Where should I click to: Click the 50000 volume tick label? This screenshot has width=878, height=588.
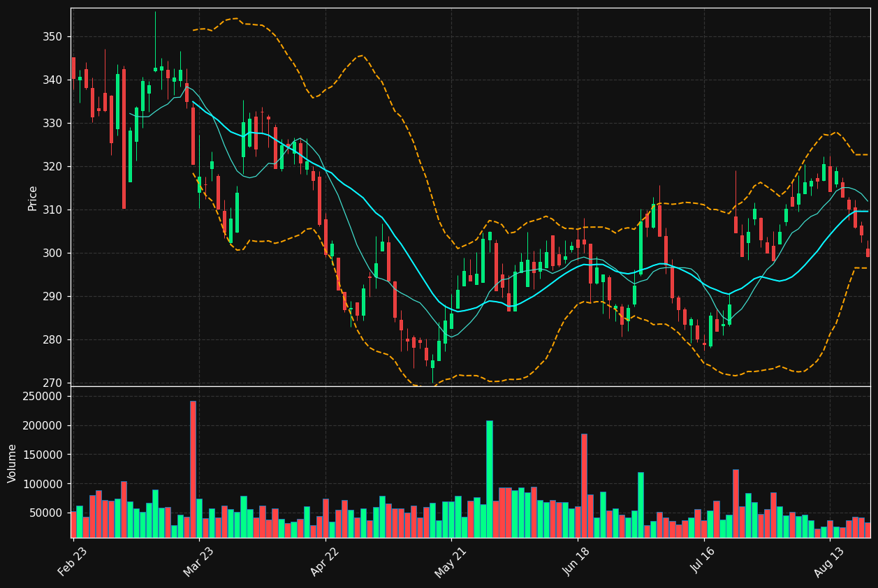46,513
